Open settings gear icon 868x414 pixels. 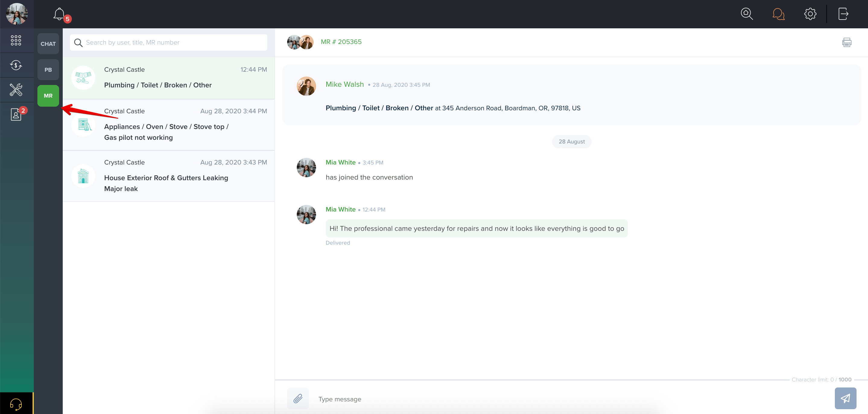[x=810, y=14]
